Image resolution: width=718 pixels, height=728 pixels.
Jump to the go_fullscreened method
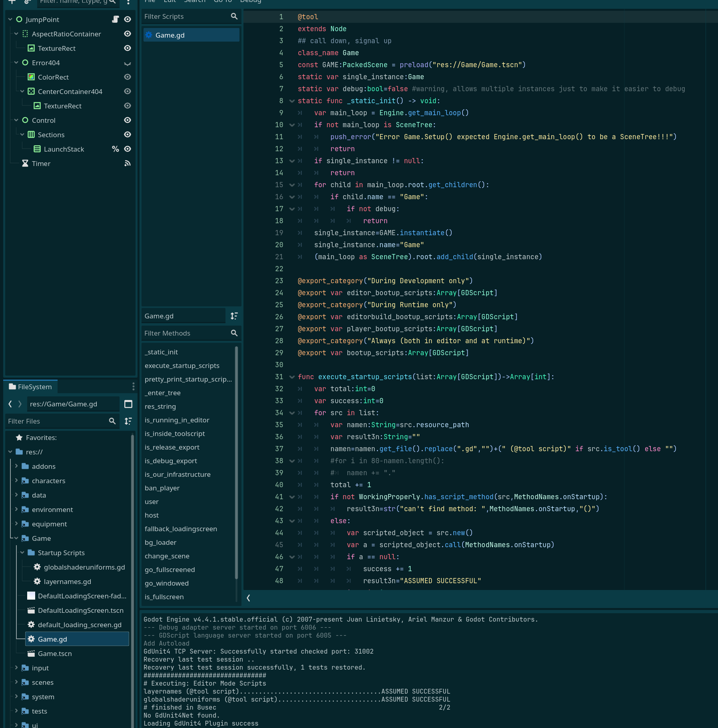click(170, 570)
